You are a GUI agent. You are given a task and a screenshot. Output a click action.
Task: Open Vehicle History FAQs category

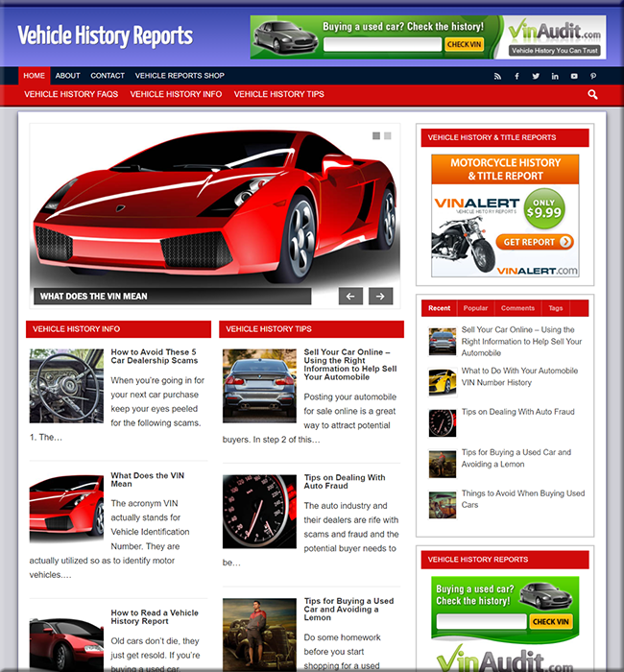tap(71, 94)
